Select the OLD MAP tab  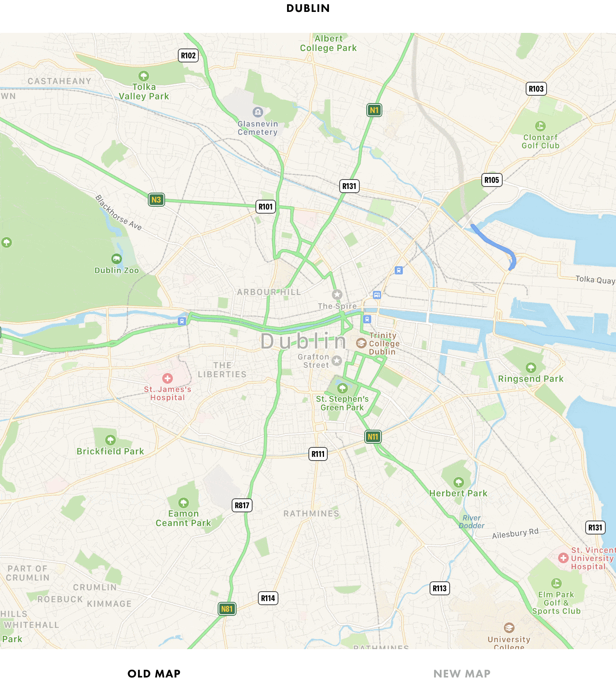click(x=154, y=674)
